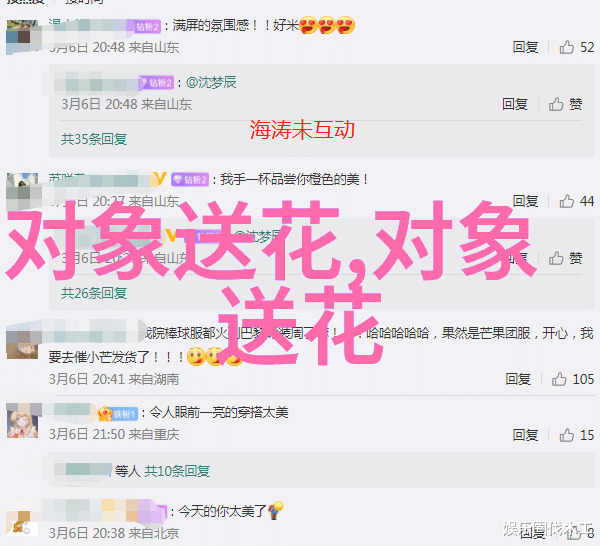Like the second nested reply with 赞
600x546 pixels.
pyautogui.click(x=565, y=258)
